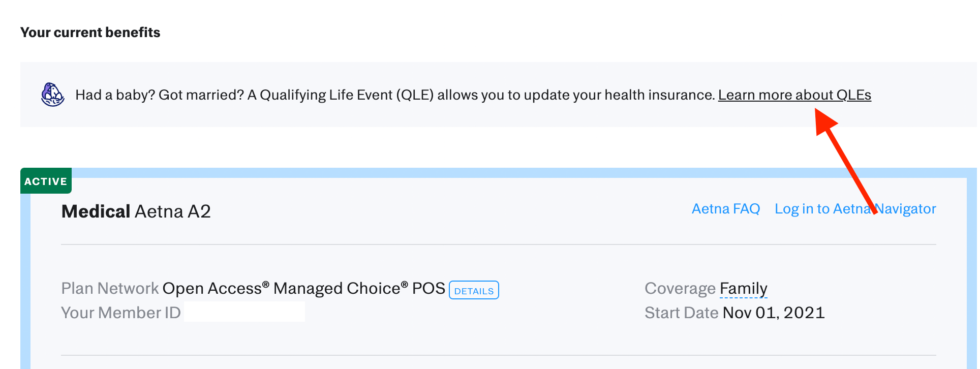Click the Qualifying Life Event banner message

(x=395, y=95)
